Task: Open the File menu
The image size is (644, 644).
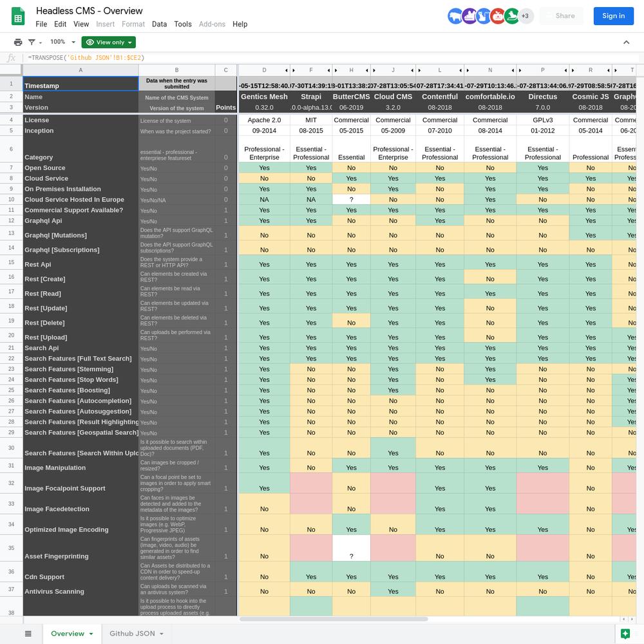Action: pos(41,24)
